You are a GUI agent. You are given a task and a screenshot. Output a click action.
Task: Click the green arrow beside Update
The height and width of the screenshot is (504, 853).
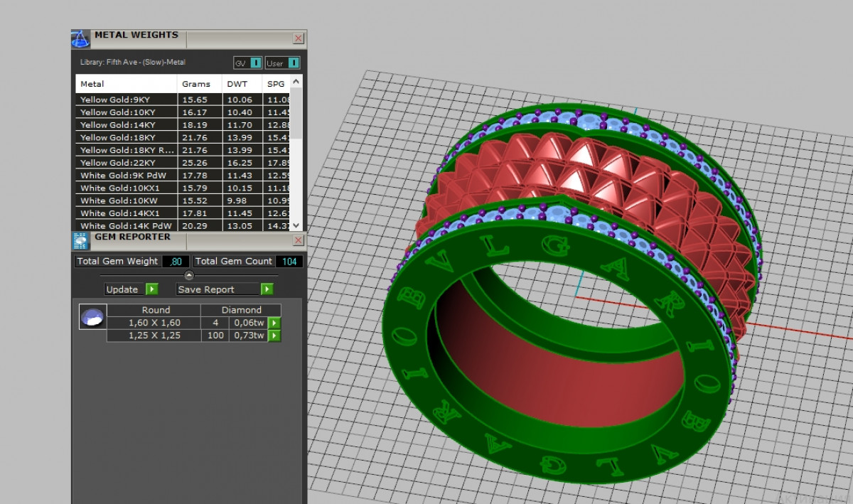point(151,289)
